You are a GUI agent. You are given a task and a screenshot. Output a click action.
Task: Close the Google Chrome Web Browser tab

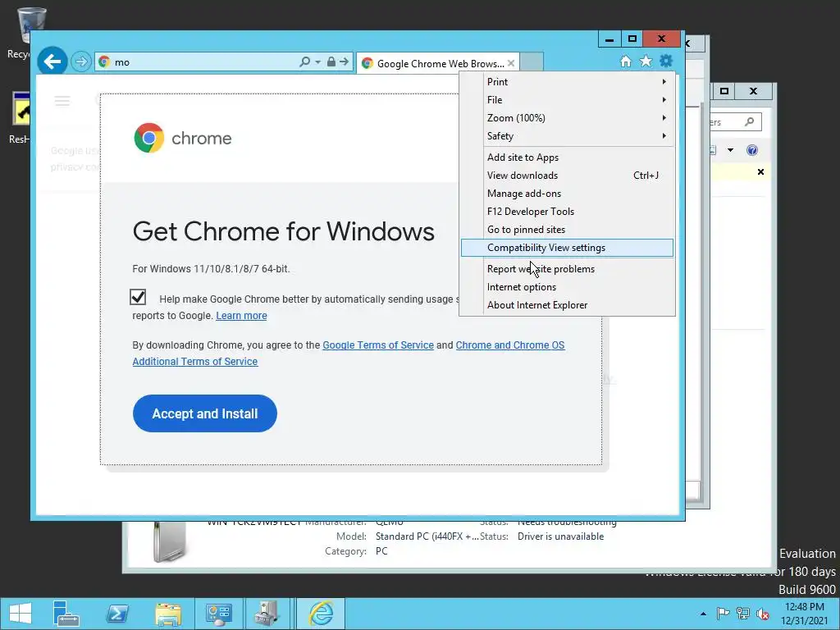(511, 63)
